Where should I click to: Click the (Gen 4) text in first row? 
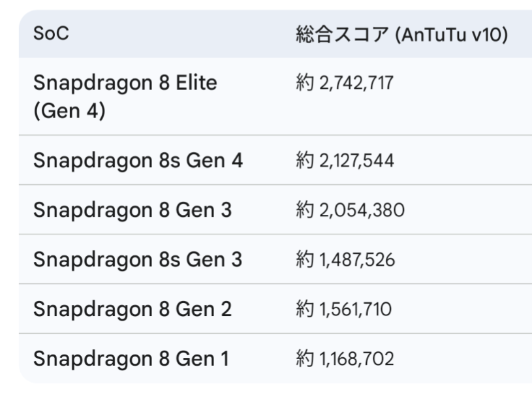pyautogui.click(x=70, y=111)
